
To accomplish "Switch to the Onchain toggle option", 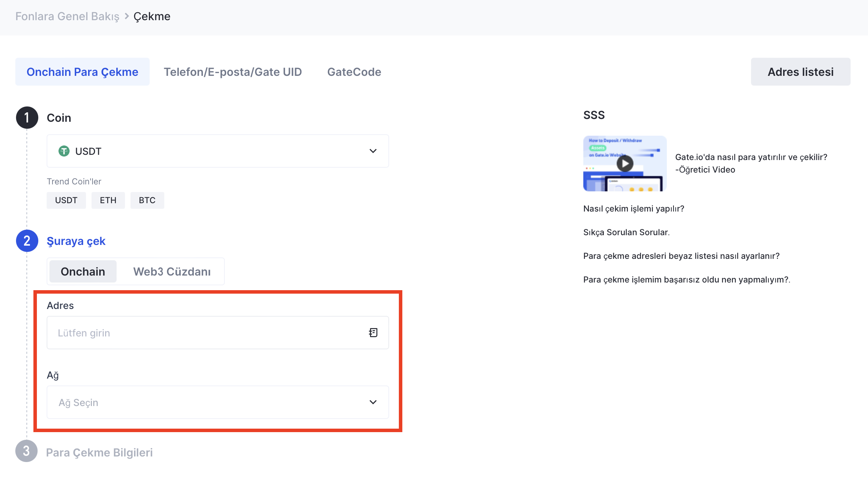I will pos(83,271).
